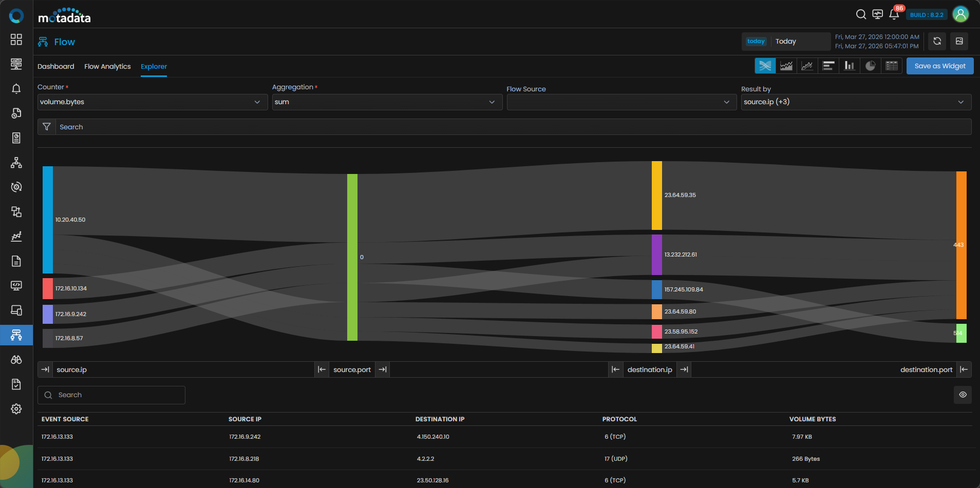Switch to the grid table view icon
Image resolution: width=980 pixels, height=488 pixels.
point(892,66)
